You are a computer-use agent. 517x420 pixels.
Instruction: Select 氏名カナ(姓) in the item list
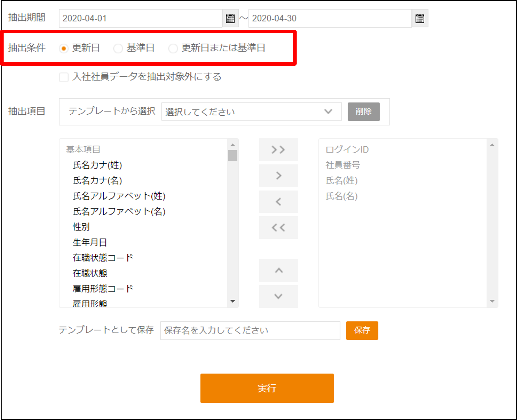point(97,165)
